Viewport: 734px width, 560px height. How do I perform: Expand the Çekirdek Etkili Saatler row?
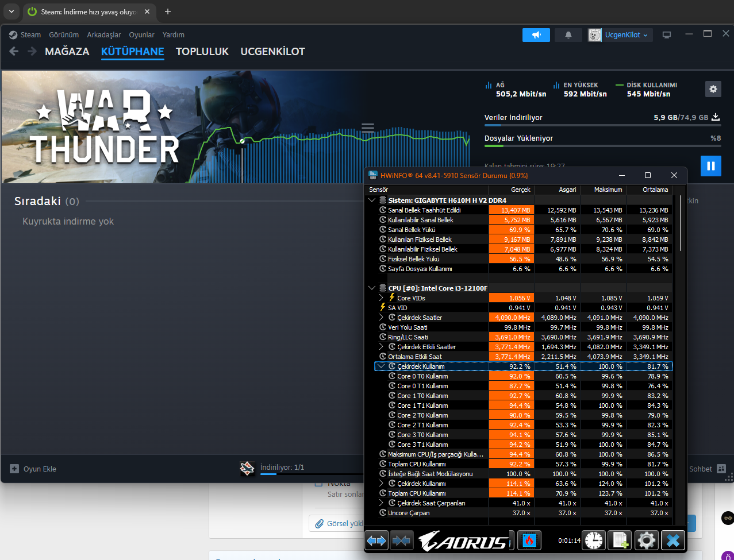coord(381,347)
